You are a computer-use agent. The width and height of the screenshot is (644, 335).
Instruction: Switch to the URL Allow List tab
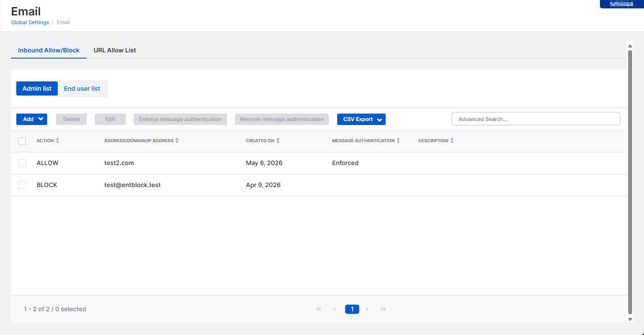[x=115, y=50]
